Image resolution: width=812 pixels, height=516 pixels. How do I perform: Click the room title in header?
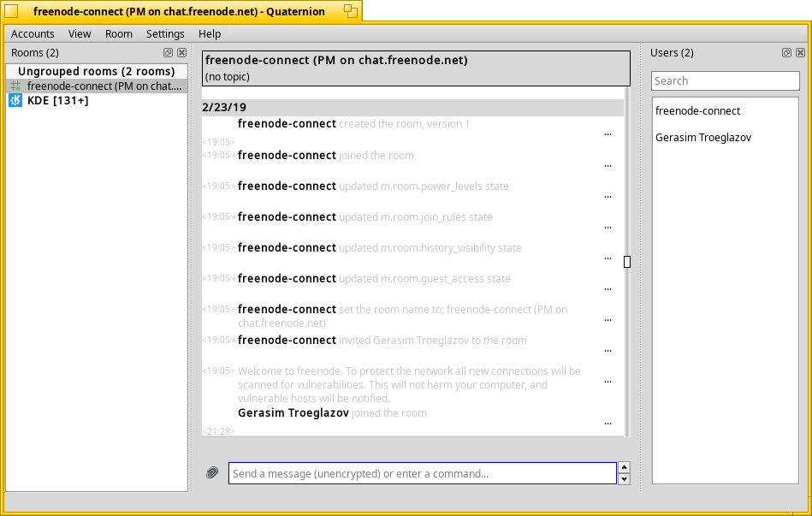tap(336, 60)
